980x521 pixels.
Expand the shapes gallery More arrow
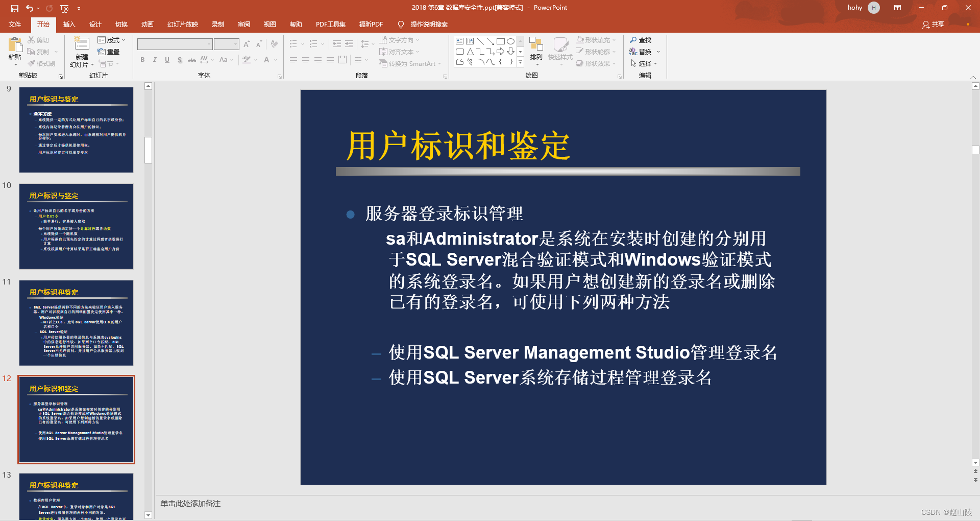point(521,62)
